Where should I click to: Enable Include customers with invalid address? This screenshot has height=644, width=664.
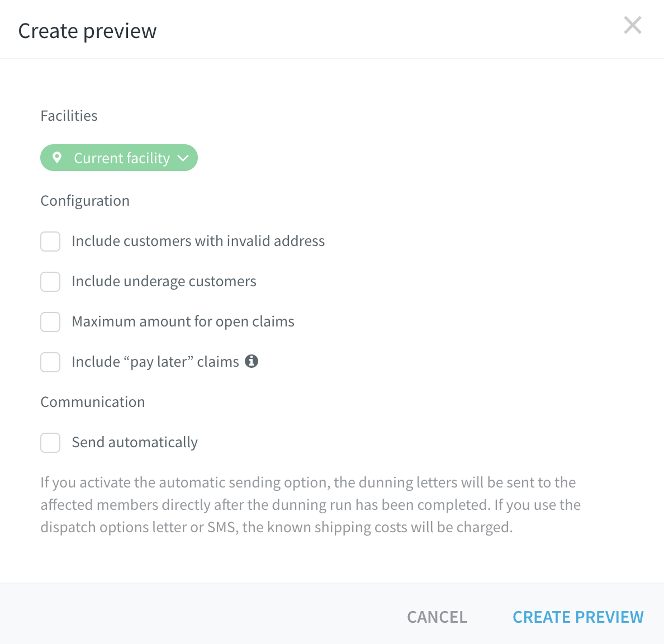point(50,241)
